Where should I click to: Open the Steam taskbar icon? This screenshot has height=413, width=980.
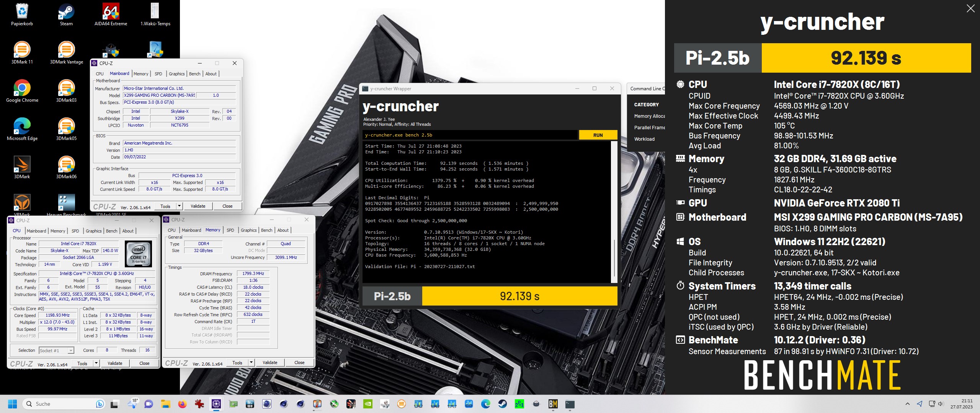pyautogui.click(x=502, y=404)
